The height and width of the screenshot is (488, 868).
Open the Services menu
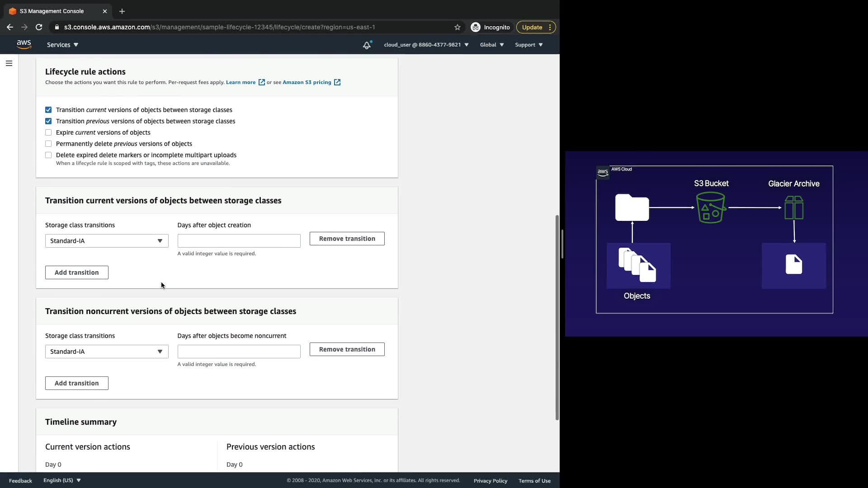[x=62, y=45]
